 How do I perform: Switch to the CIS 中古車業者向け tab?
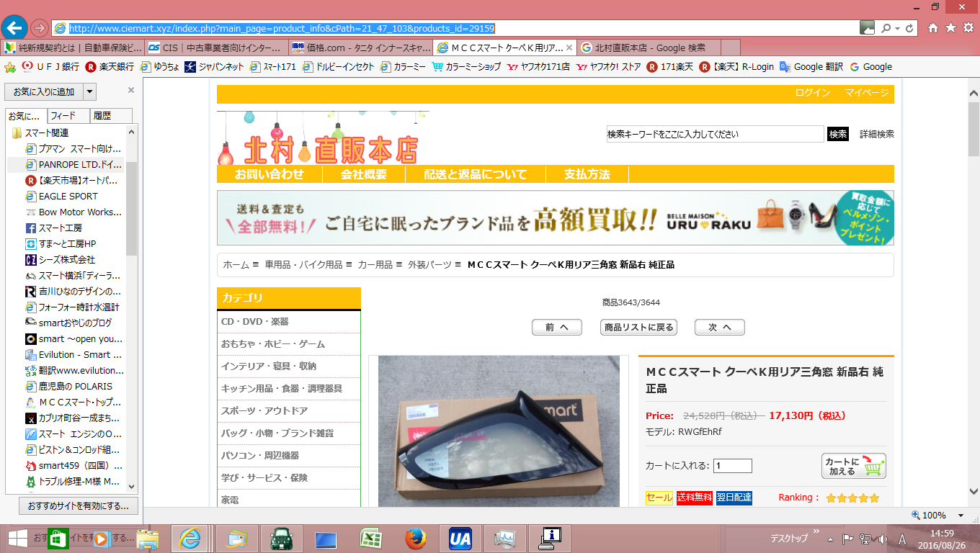pyautogui.click(x=216, y=48)
